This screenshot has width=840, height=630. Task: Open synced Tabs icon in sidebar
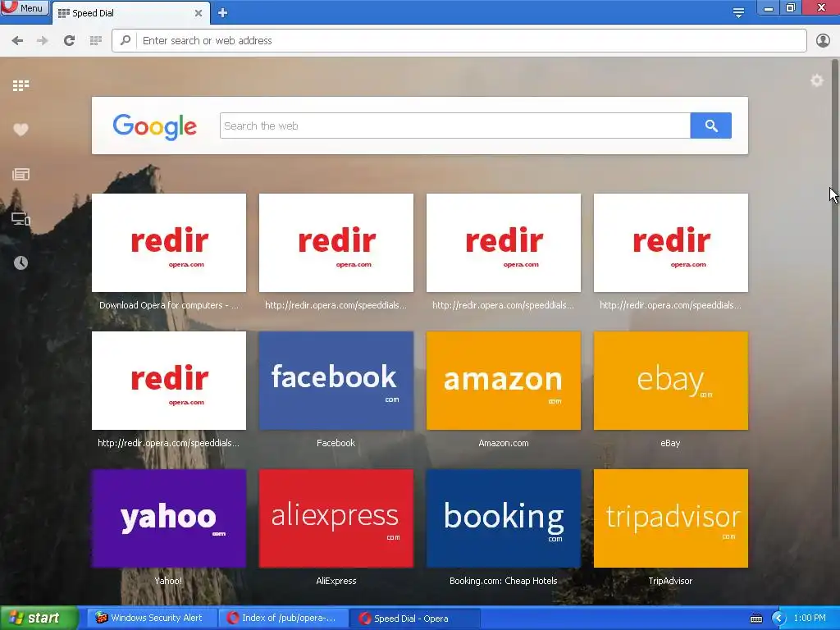coord(21,218)
